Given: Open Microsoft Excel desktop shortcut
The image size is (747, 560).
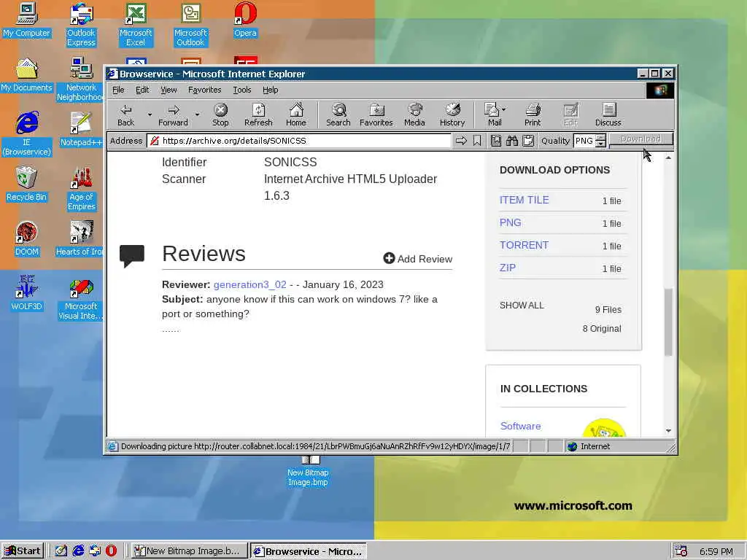Looking at the screenshot, I should pyautogui.click(x=135, y=24).
